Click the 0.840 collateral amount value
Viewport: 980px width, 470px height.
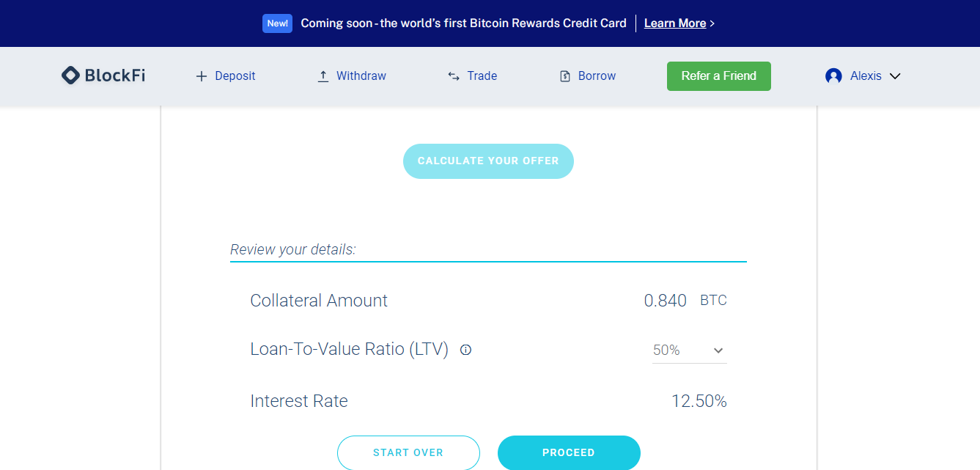click(x=665, y=301)
